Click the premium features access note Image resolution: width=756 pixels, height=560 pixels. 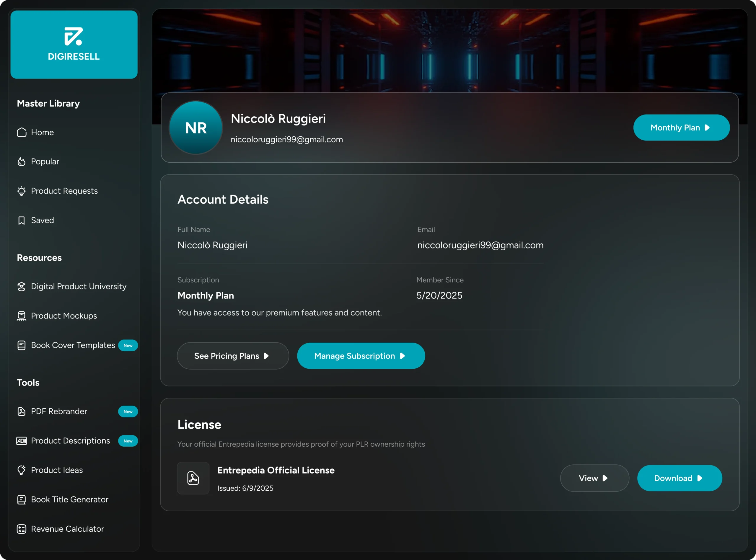pos(280,313)
